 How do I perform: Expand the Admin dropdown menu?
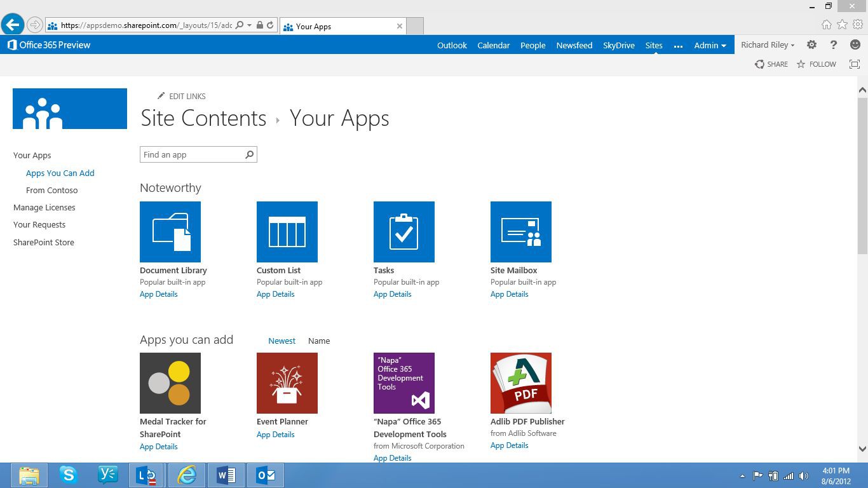pos(710,46)
